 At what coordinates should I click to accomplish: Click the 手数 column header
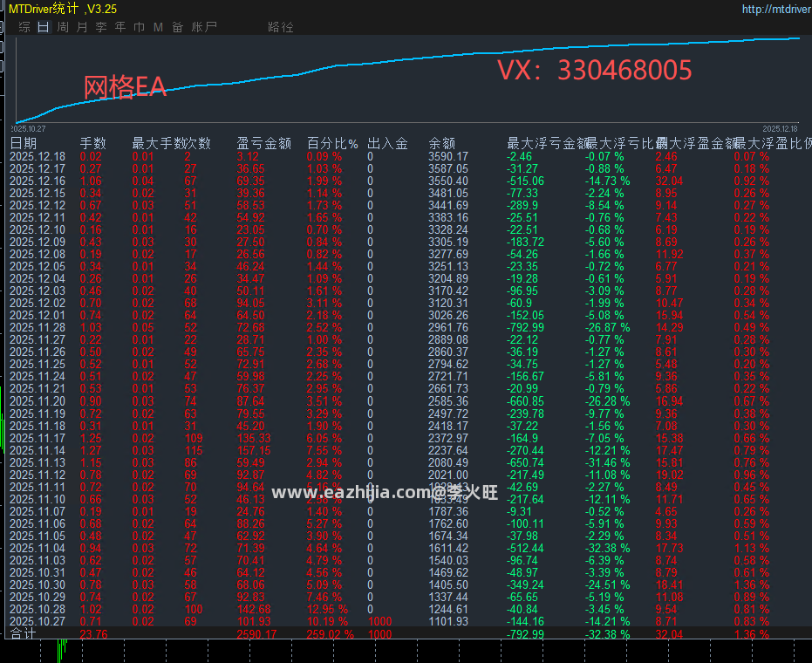93,143
